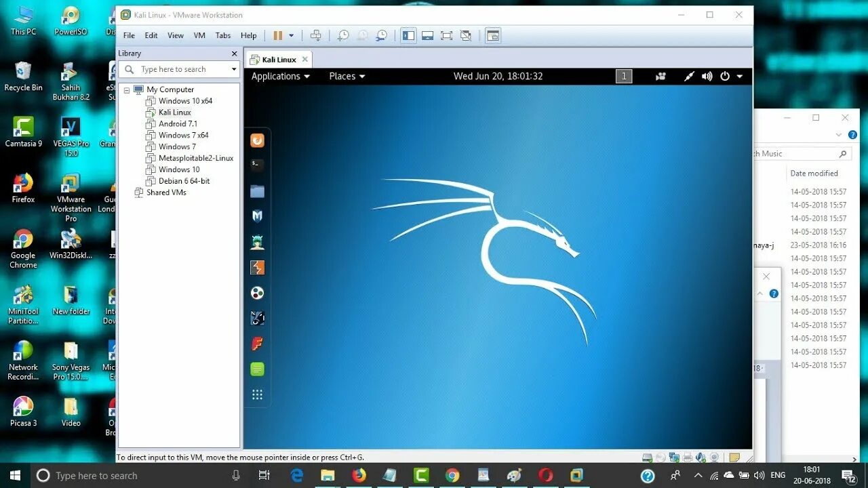Click the library search field
Viewport: 868px width, 488px height.
(178, 69)
